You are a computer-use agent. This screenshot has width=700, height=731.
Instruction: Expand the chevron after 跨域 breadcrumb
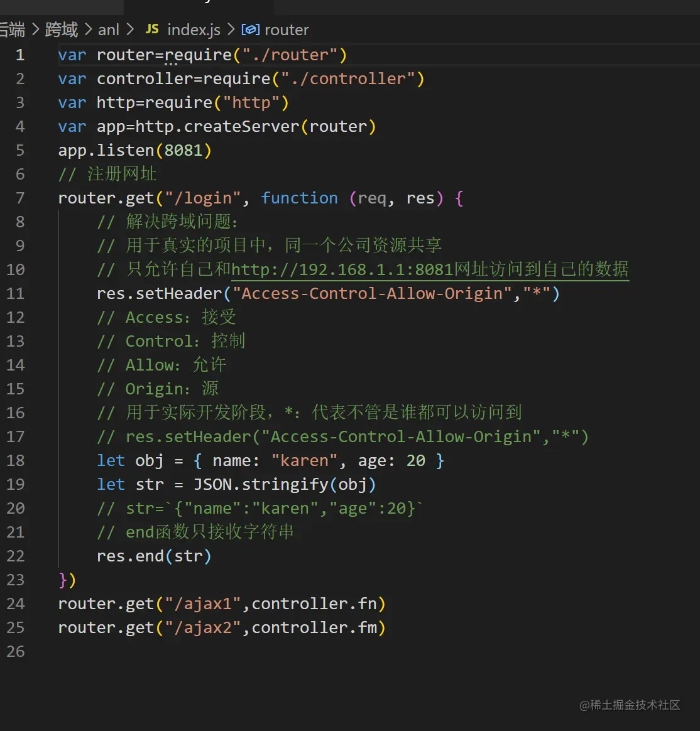[x=88, y=30]
